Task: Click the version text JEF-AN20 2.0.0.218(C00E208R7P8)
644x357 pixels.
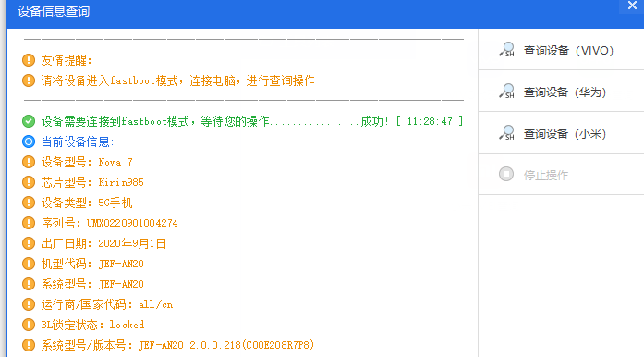Action: [x=226, y=345]
